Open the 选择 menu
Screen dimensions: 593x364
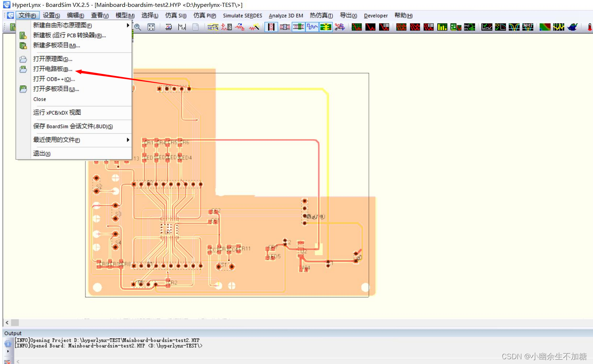point(150,15)
